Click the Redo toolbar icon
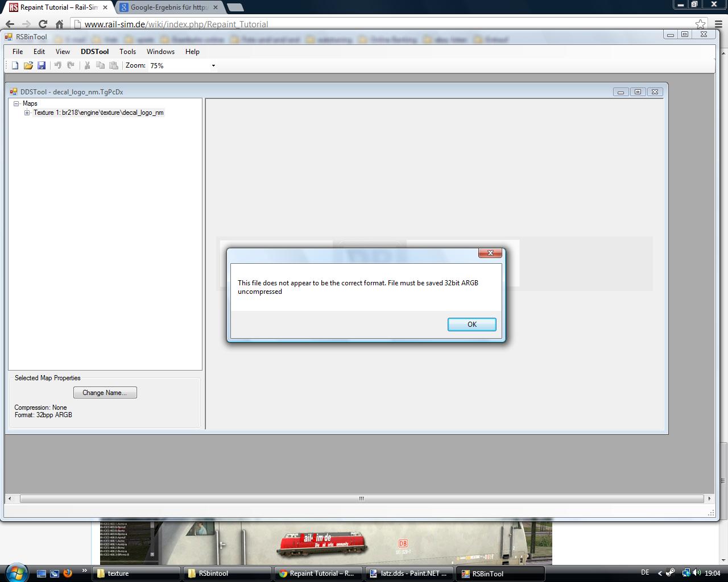The height and width of the screenshot is (582, 728). 71,65
